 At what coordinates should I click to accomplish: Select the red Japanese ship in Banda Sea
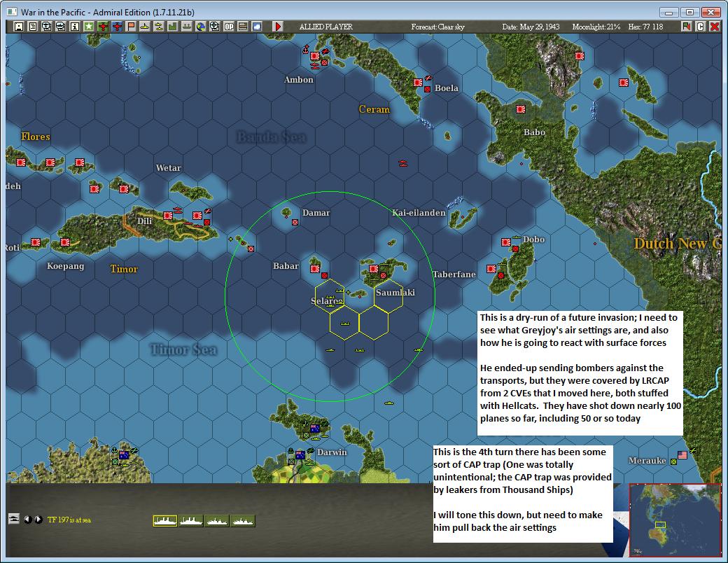pyautogui.click(x=403, y=163)
